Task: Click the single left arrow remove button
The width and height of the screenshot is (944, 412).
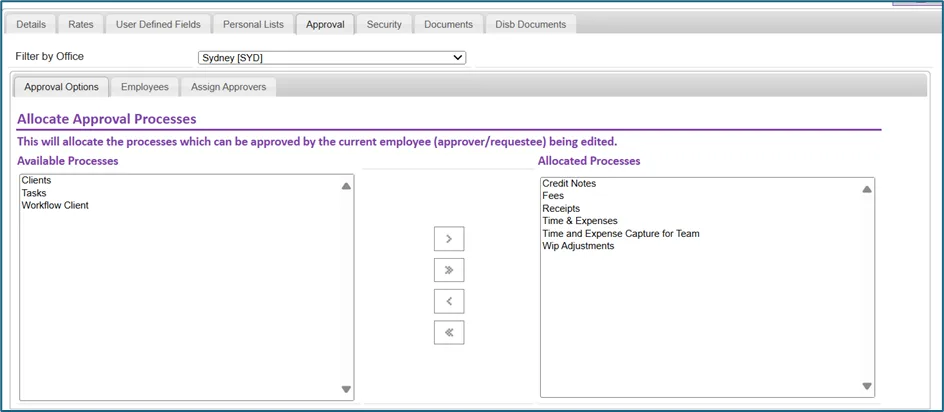Action: [449, 301]
